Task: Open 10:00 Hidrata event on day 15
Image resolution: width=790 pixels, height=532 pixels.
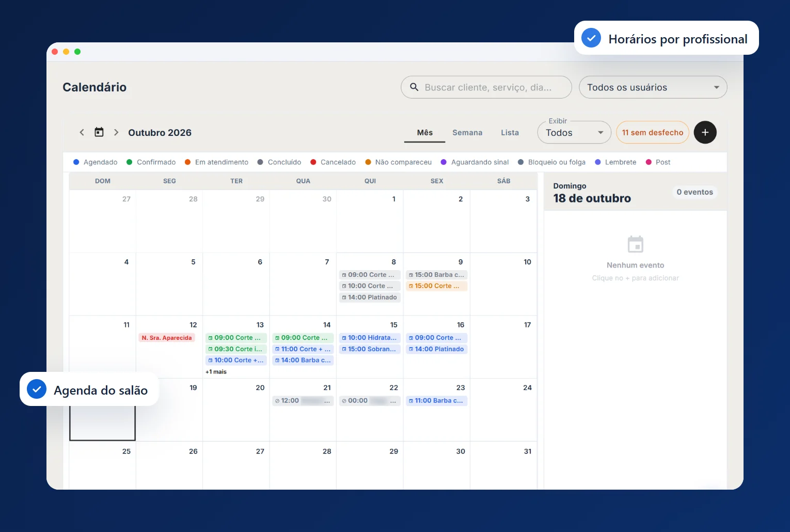Action: coord(370,338)
